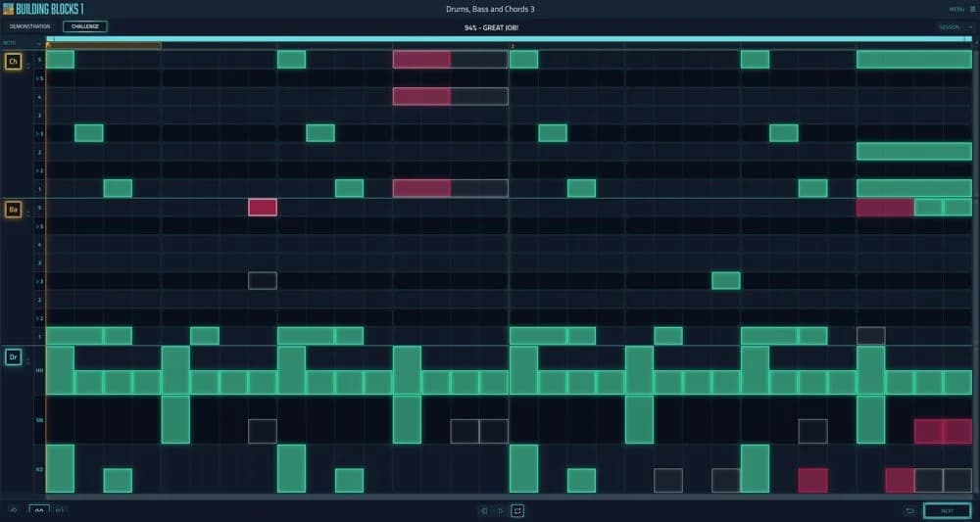980x522 pixels.
Task: Click the Drums, Bass and Chords 3 title
Action: coord(490,9)
